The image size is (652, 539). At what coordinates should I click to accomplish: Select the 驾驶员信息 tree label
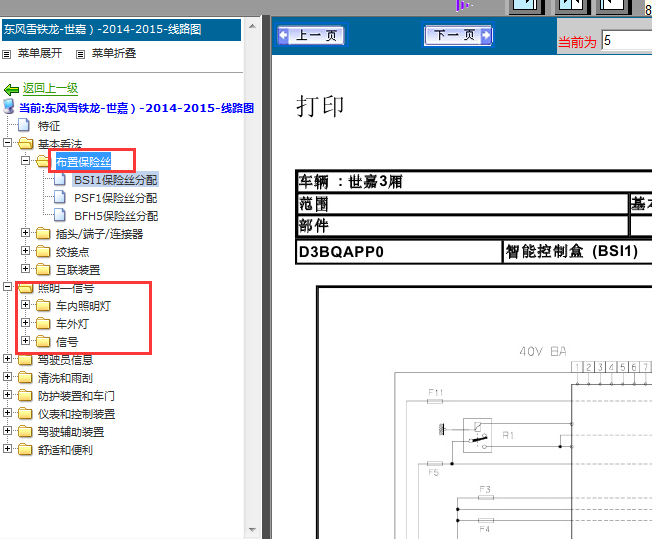(x=65, y=360)
